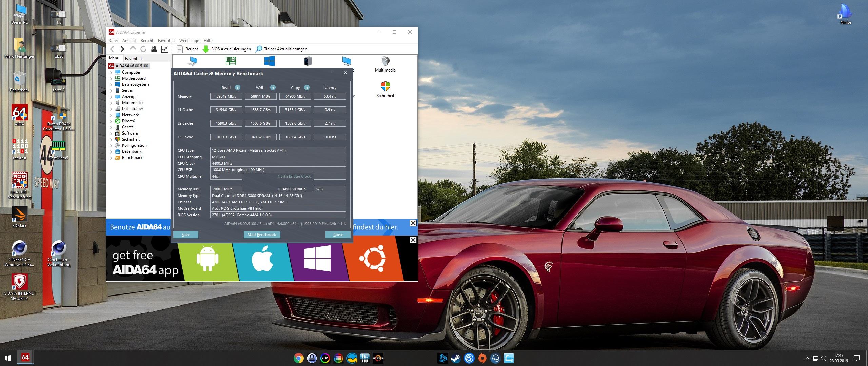Open G DATA Internet Security shortcut
868x366 pixels.
19,287
